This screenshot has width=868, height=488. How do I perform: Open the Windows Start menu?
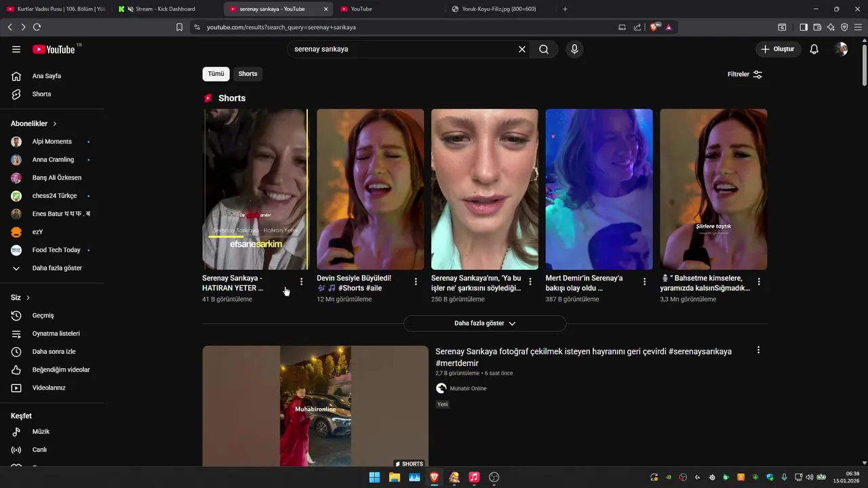coord(374,477)
